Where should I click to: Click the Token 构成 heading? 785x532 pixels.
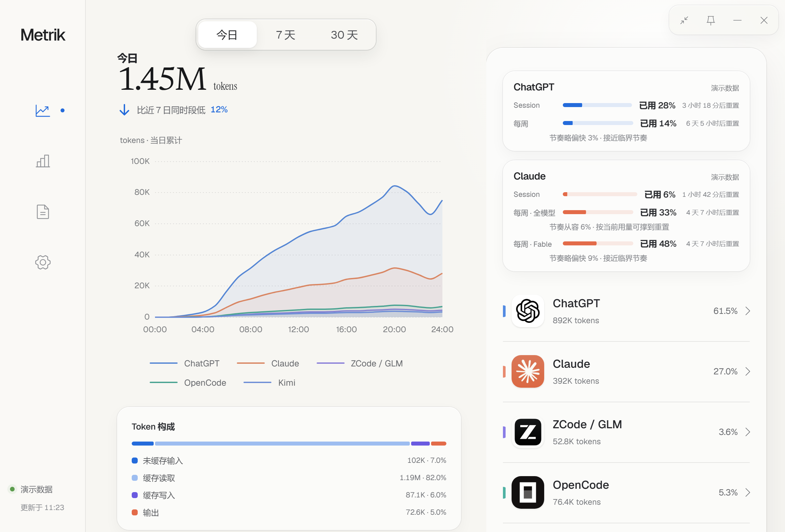click(x=153, y=427)
